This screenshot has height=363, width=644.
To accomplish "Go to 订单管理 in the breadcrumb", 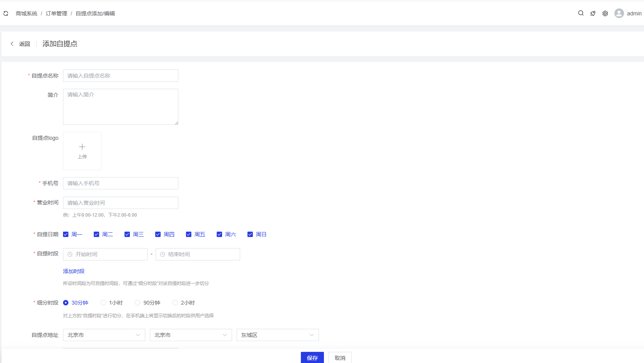I will 56,13.
